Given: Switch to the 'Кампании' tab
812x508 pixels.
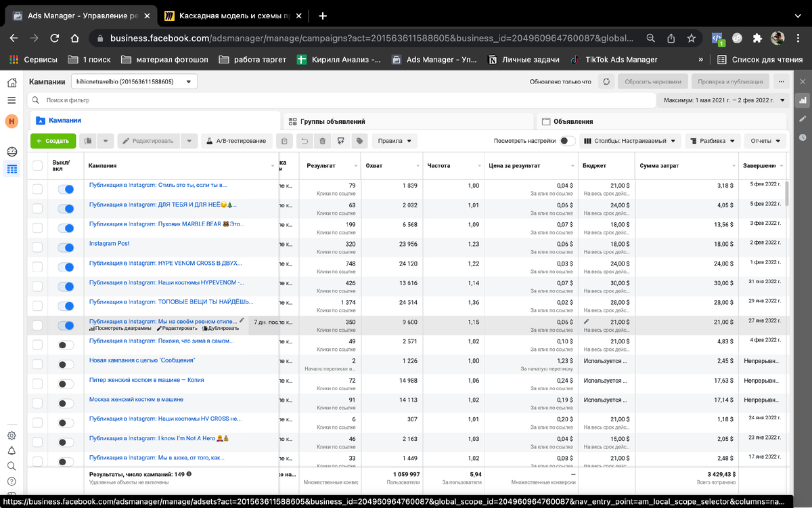Looking at the screenshot, I should pos(154,121).
